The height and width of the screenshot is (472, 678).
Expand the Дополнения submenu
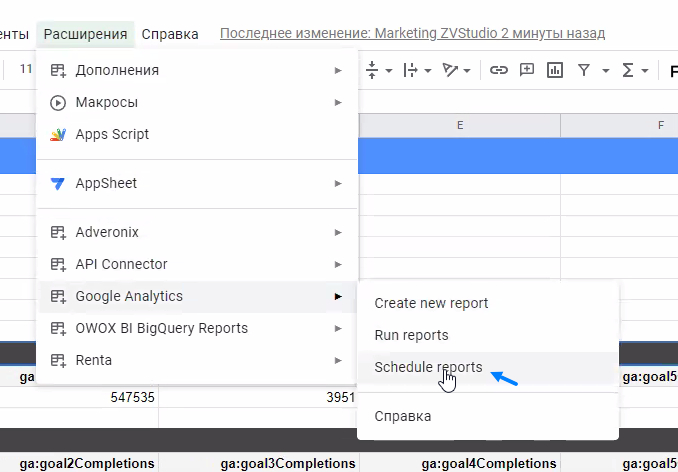117,70
